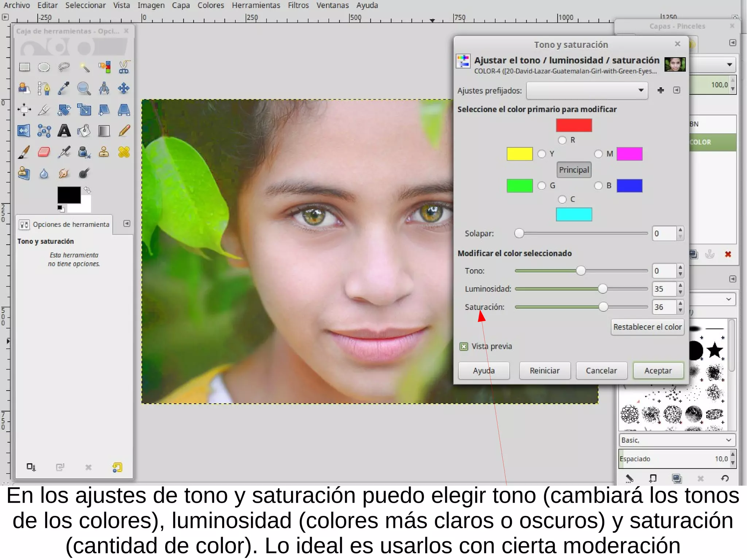Select the Text tool

coord(64,131)
